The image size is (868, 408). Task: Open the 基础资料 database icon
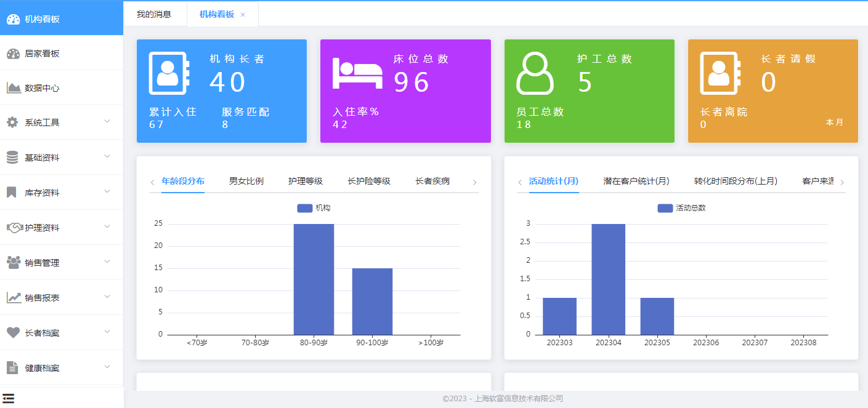pos(12,157)
